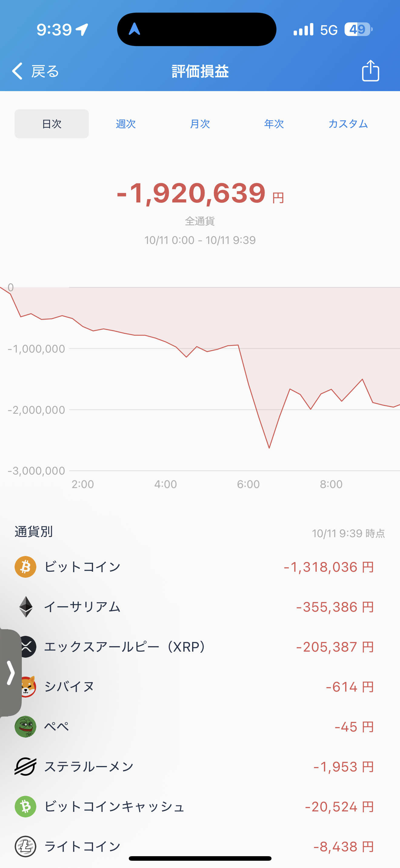
Task: Expand the side panel arrow handle
Action: point(11,672)
